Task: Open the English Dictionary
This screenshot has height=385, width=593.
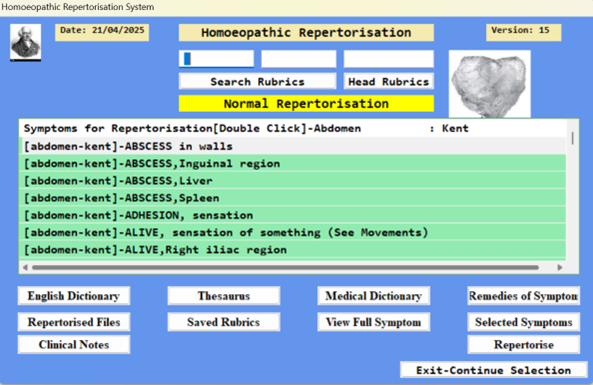Action: pos(74,296)
